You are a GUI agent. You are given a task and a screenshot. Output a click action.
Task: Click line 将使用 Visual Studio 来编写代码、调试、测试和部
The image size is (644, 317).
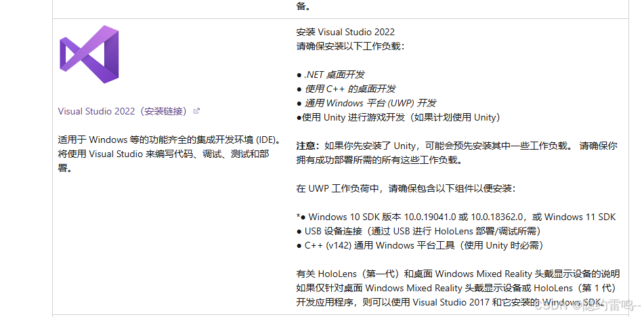[x=164, y=154]
